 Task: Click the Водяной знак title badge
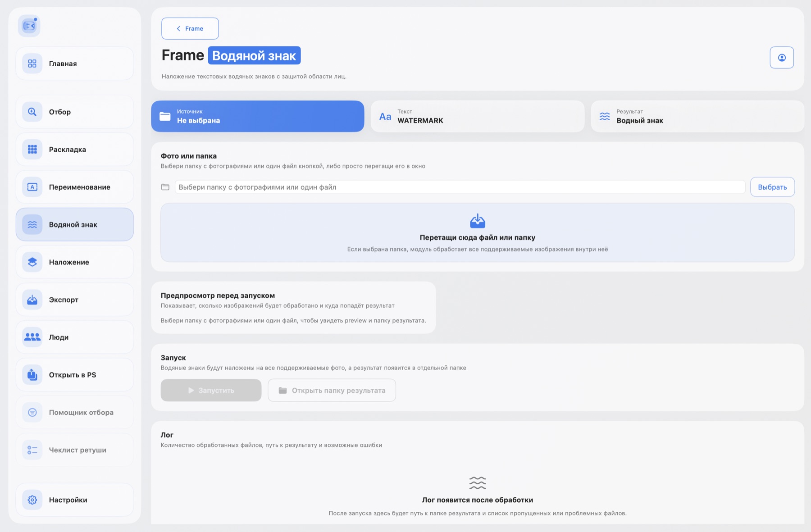click(254, 55)
